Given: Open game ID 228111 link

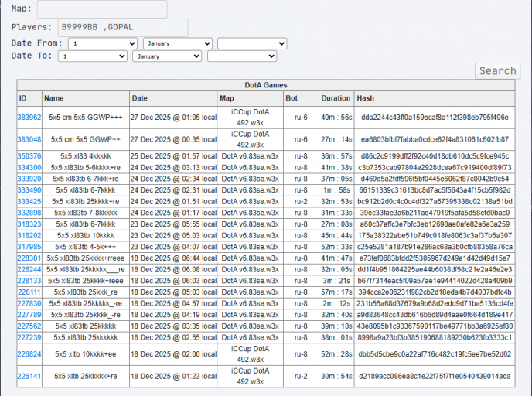Looking at the screenshot, I should (29, 292).
